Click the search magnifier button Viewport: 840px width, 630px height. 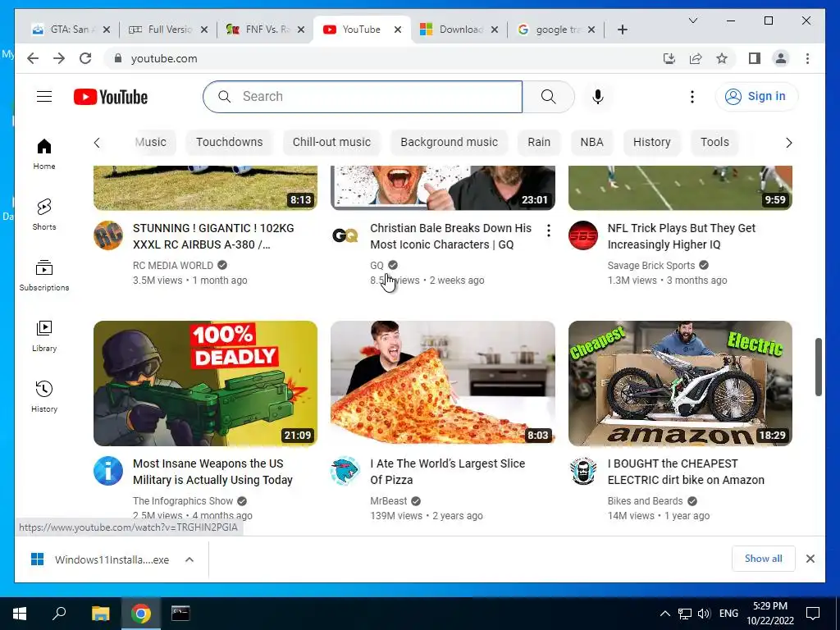pos(548,97)
